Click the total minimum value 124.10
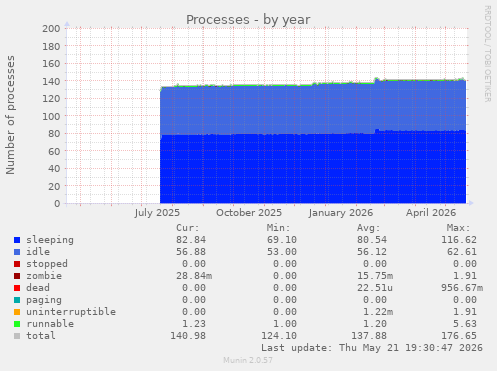 279,336
